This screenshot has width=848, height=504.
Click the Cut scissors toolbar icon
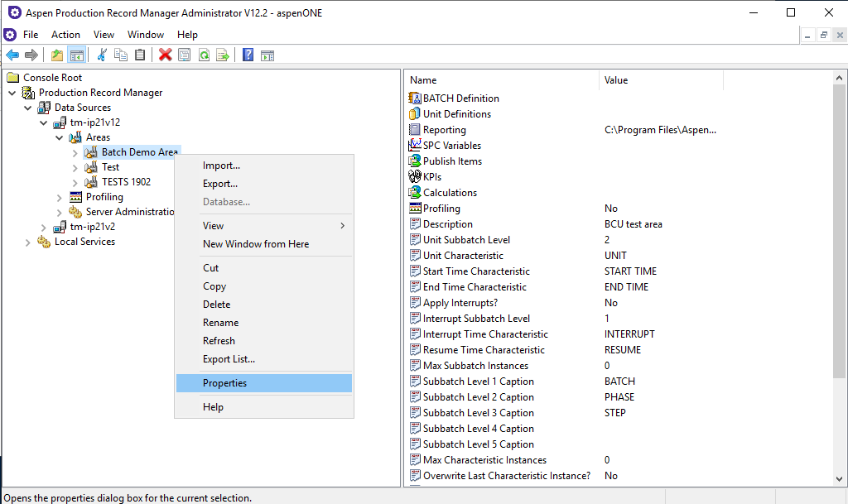tap(102, 55)
